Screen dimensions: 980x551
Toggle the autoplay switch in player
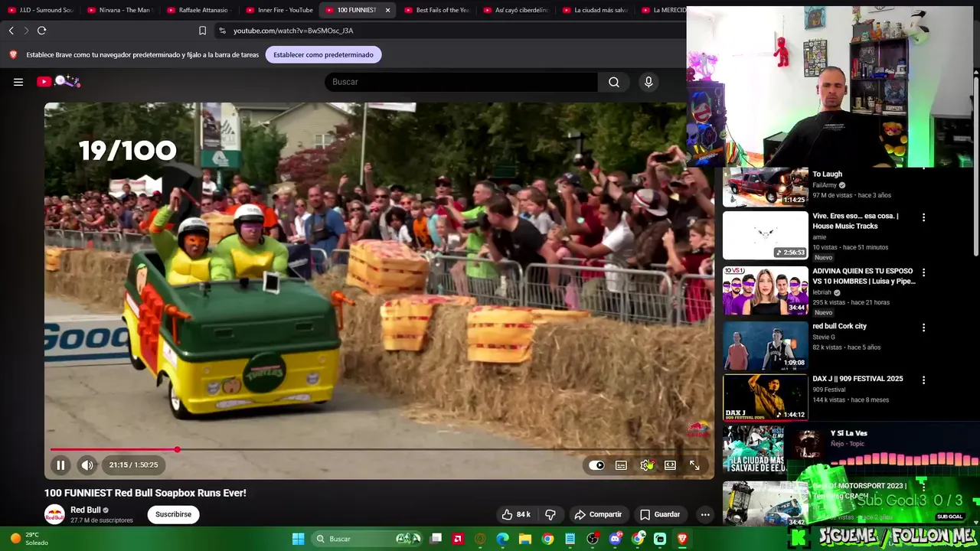pos(596,465)
